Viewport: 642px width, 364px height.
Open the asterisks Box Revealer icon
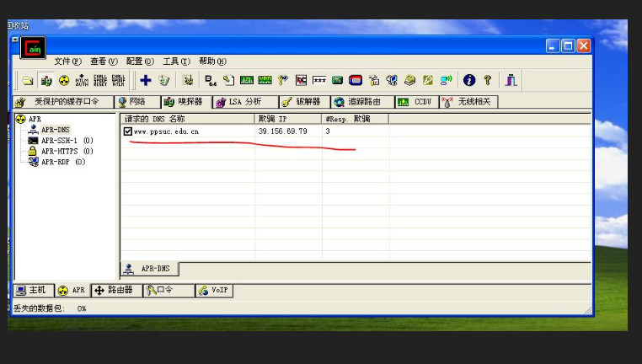[319, 80]
